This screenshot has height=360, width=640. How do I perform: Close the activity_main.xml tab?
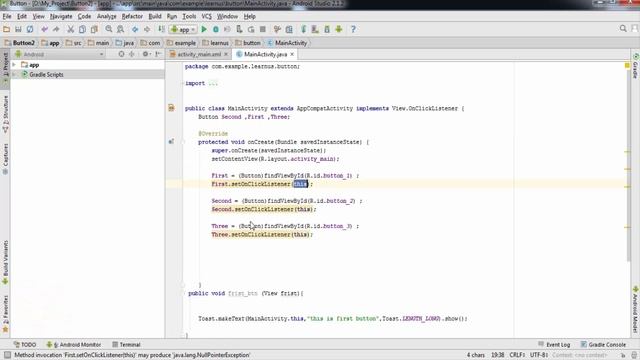226,54
